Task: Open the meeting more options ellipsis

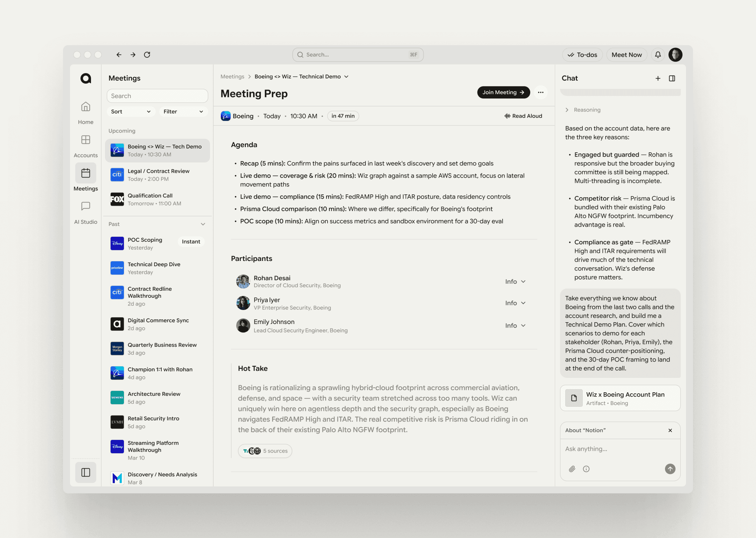Action: (x=541, y=92)
